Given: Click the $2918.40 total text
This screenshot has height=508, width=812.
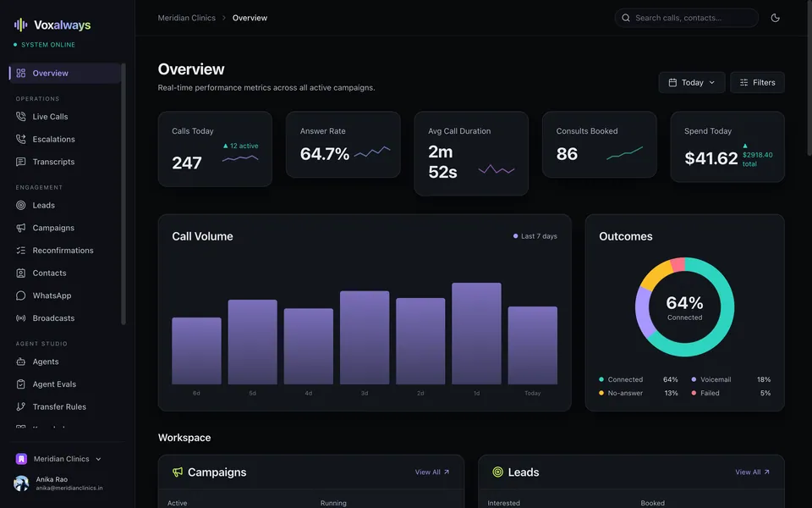Looking at the screenshot, I should (757, 159).
